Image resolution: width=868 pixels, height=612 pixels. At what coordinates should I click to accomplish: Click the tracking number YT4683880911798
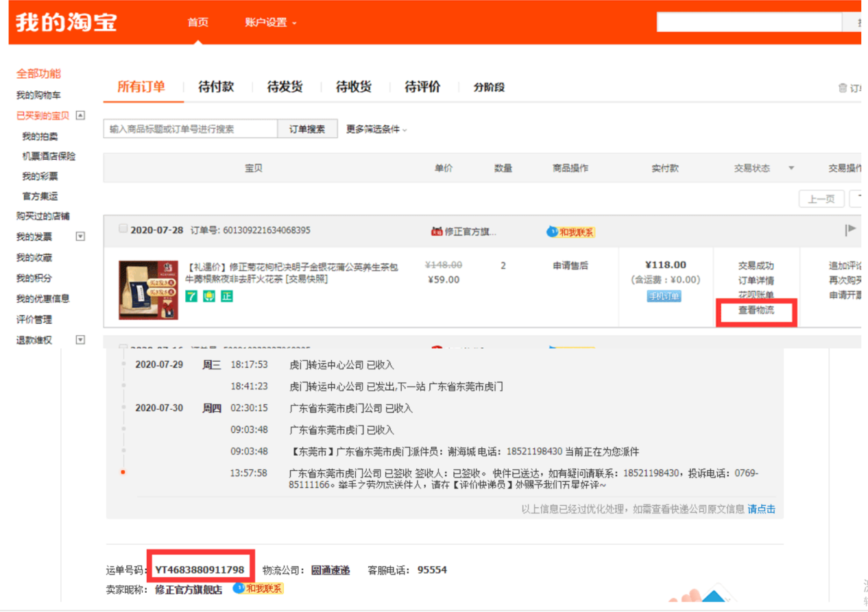pos(200,570)
